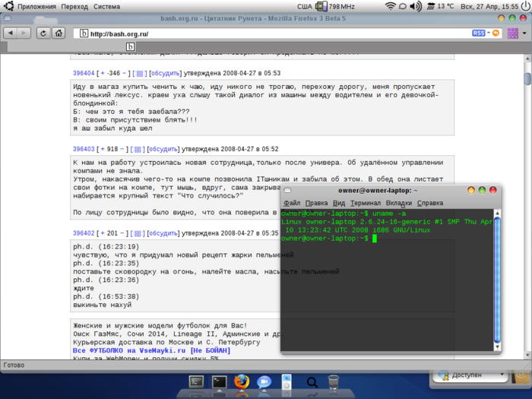The image size is (532, 399).
Task: Click [:||||:] link for quote 396403
Action: 138,149
